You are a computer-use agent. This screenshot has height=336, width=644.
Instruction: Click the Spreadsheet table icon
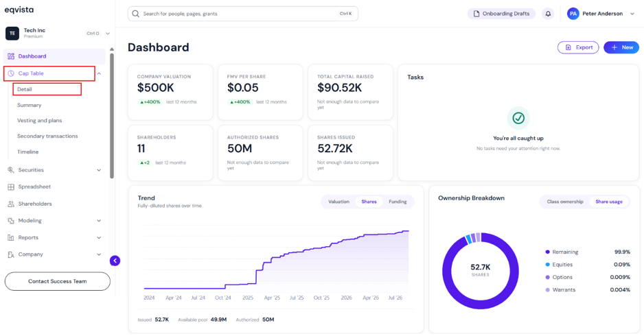click(x=11, y=187)
